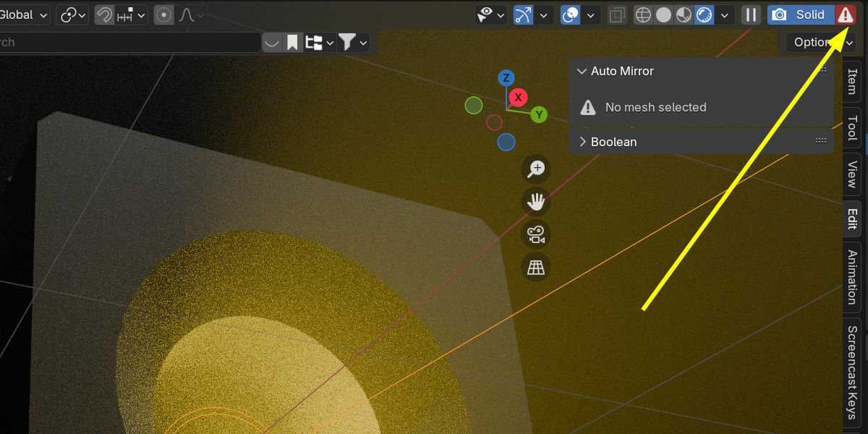Click the negative X red ring gizmo

click(494, 122)
